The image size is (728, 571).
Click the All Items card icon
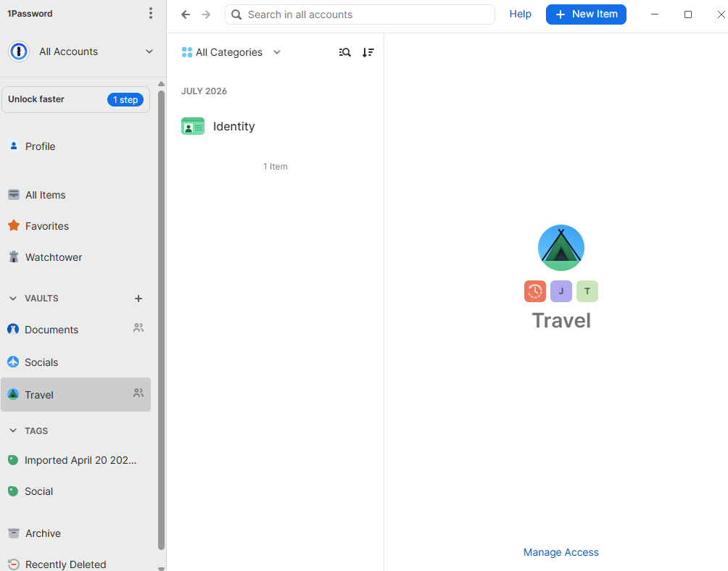click(14, 194)
